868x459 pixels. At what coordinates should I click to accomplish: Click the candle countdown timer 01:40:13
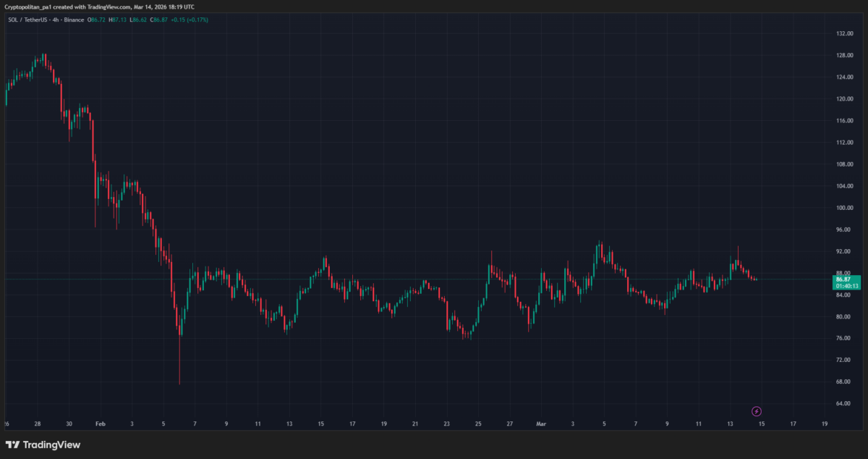(846, 286)
